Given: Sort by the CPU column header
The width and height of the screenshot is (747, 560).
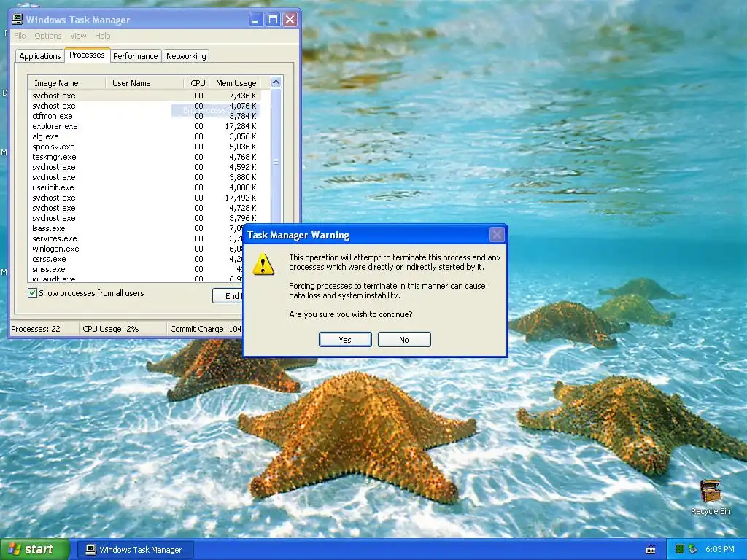Looking at the screenshot, I should [197, 83].
